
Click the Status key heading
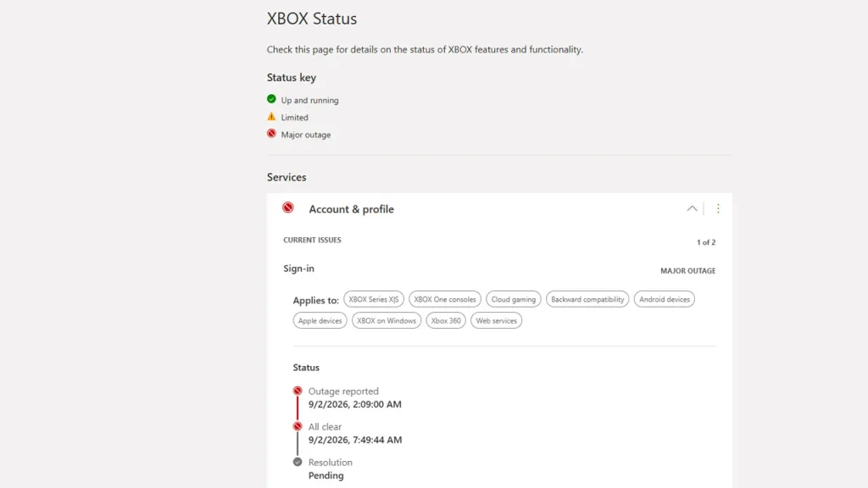[x=292, y=77]
